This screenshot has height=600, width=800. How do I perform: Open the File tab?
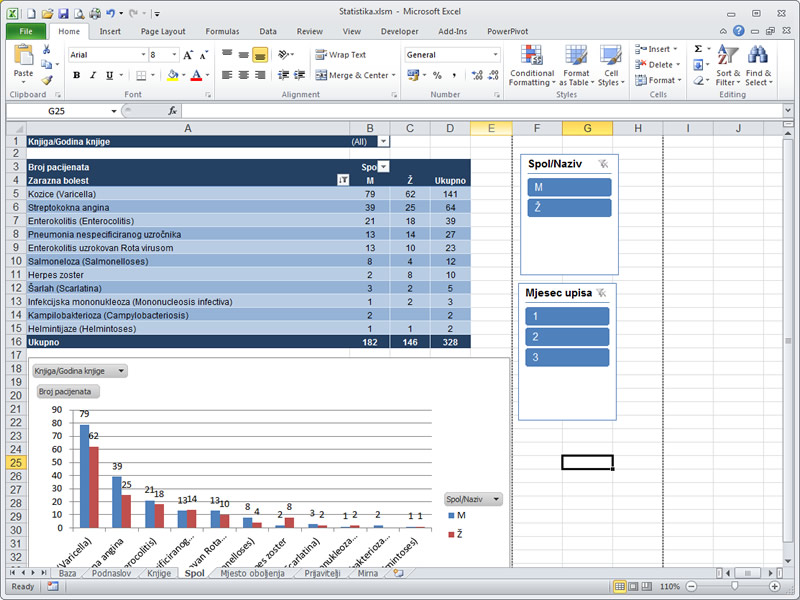click(26, 31)
